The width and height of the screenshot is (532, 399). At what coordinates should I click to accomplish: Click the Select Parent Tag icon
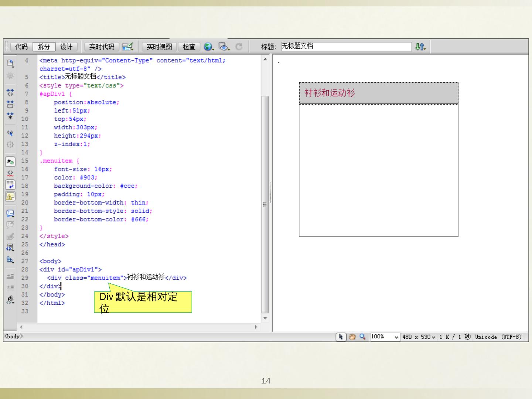(10, 133)
